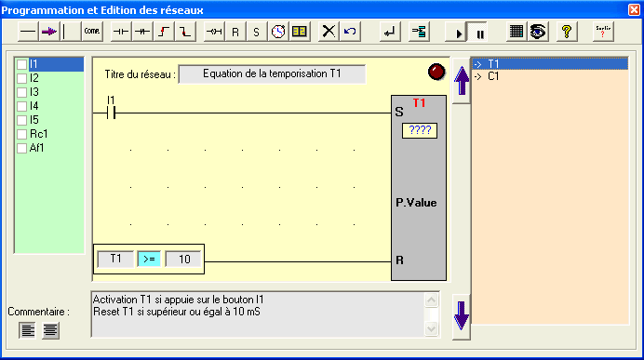Toggle the grid display icon

517,32
